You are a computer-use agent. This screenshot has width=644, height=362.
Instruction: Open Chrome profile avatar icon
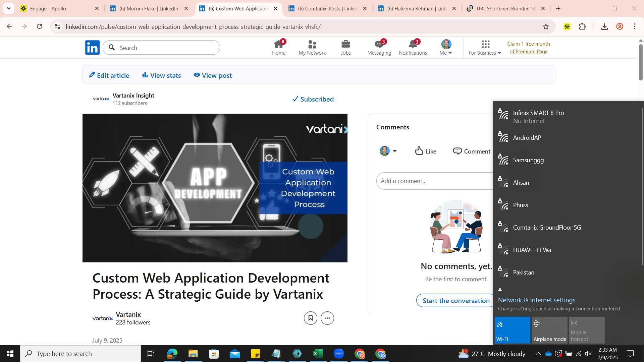(x=620, y=26)
